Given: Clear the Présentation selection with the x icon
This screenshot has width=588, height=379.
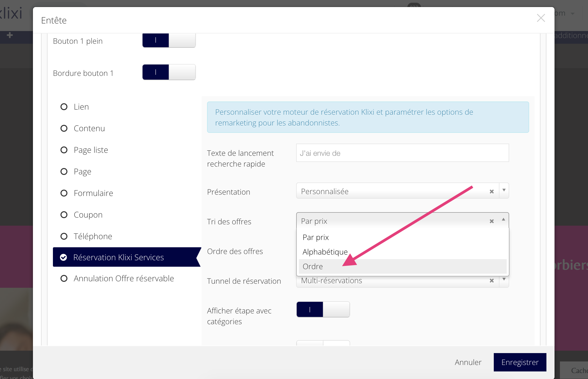Looking at the screenshot, I should pos(492,191).
